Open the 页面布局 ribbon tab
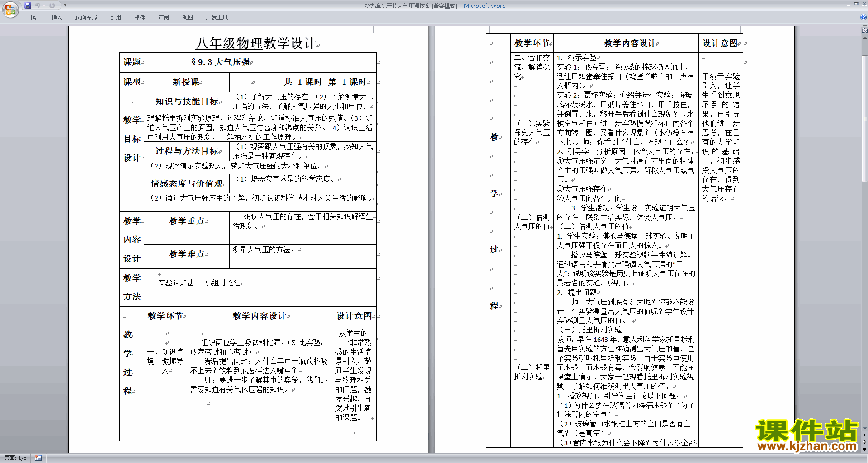Viewport: 868px width, 463px height. 86,18
